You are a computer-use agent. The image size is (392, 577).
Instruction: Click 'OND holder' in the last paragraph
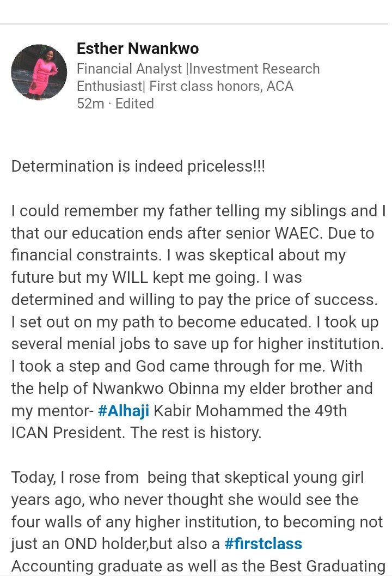[106, 544]
